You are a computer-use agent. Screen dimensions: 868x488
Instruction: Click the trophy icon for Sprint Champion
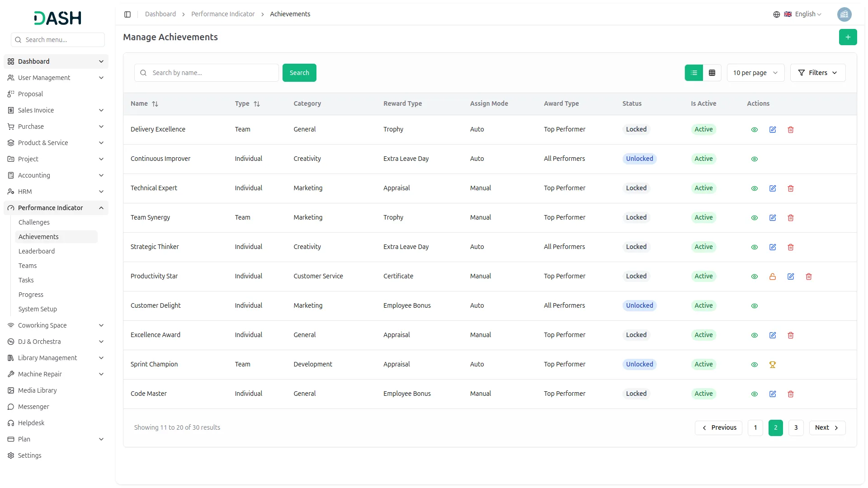[x=773, y=365]
